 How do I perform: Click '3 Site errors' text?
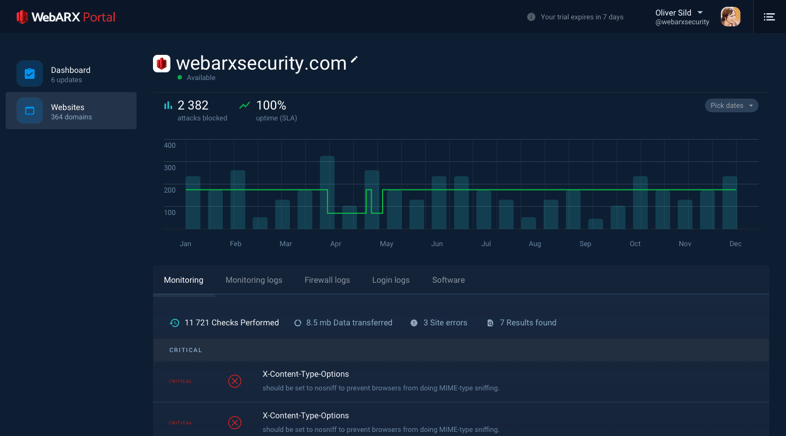click(445, 323)
